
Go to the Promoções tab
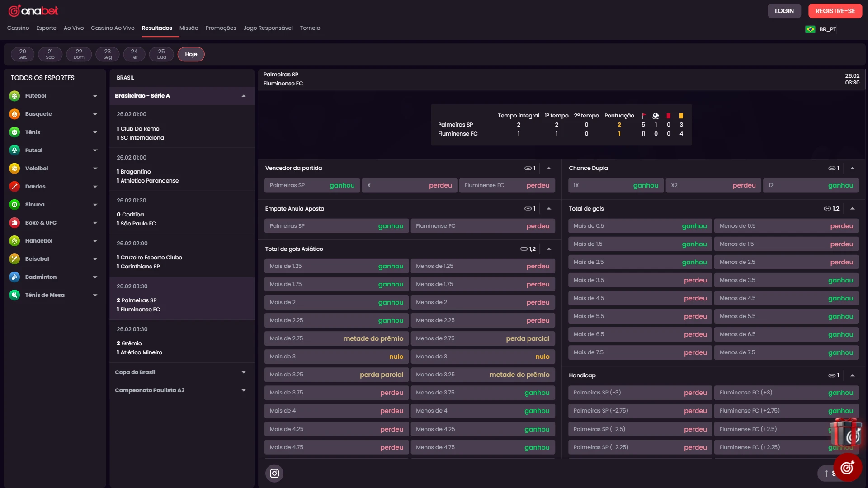pos(221,28)
